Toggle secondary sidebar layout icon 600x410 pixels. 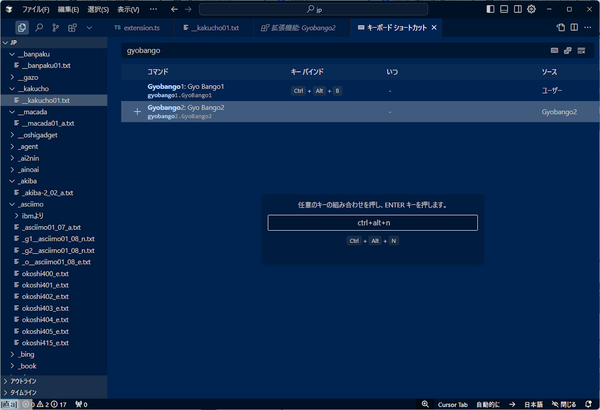click(518, 9)
